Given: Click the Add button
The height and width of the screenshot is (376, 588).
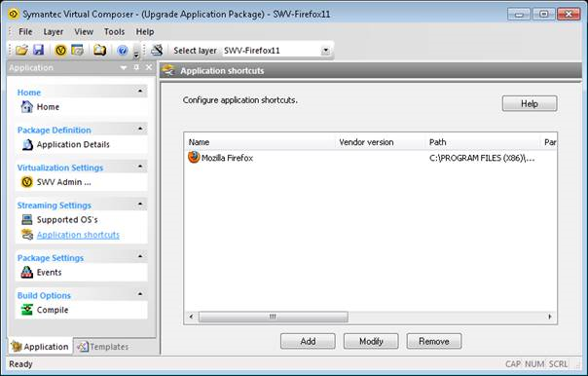Looking at the screenshot, I should click(x=308, y=341).
